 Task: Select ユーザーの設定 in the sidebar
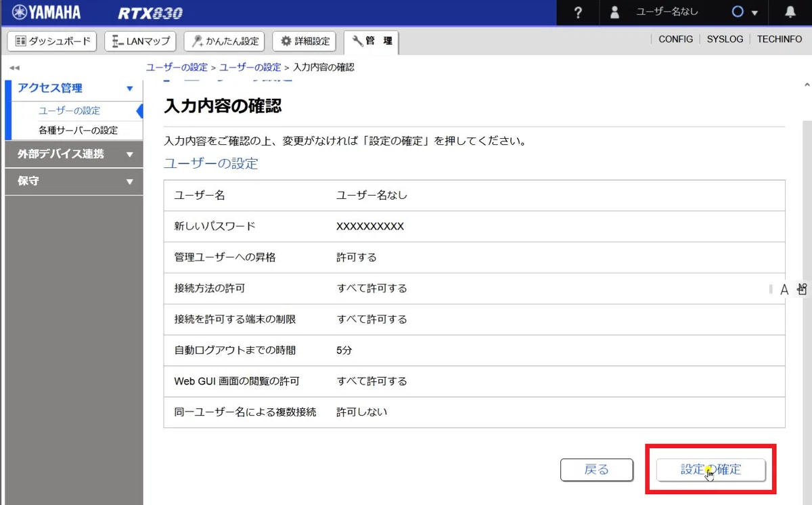coord(69,110)
